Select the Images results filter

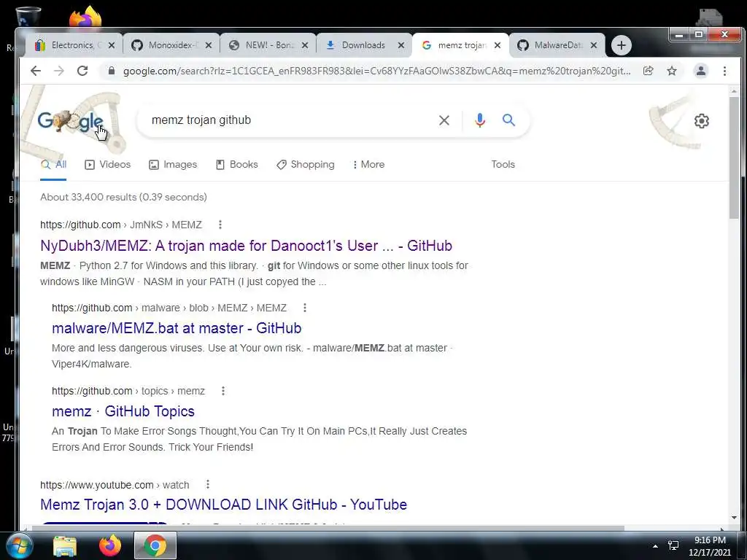click(173, 164)
